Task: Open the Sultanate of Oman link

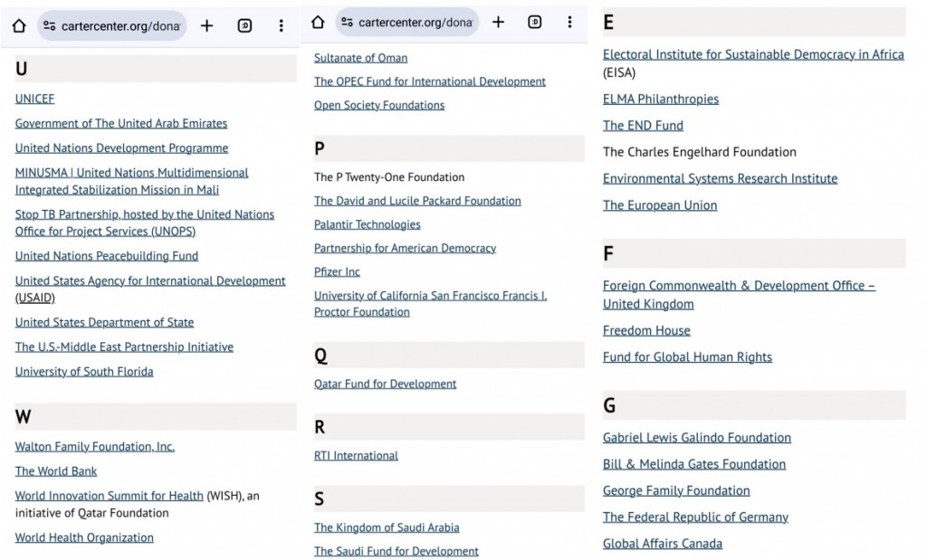Action: [360, 58]
